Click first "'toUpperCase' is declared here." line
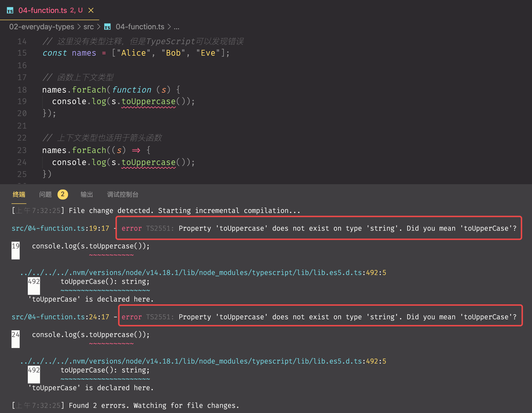The width and height of the screenshot is (532, 413). 91,299
